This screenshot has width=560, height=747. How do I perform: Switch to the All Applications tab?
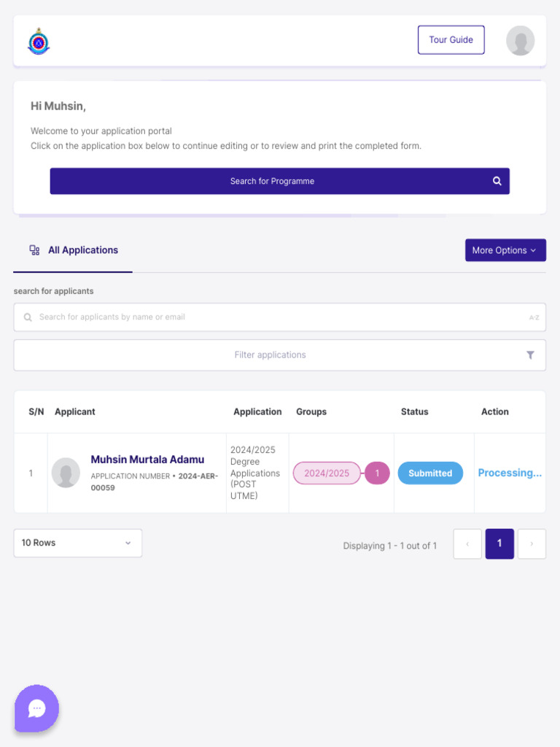pos(82,250)
